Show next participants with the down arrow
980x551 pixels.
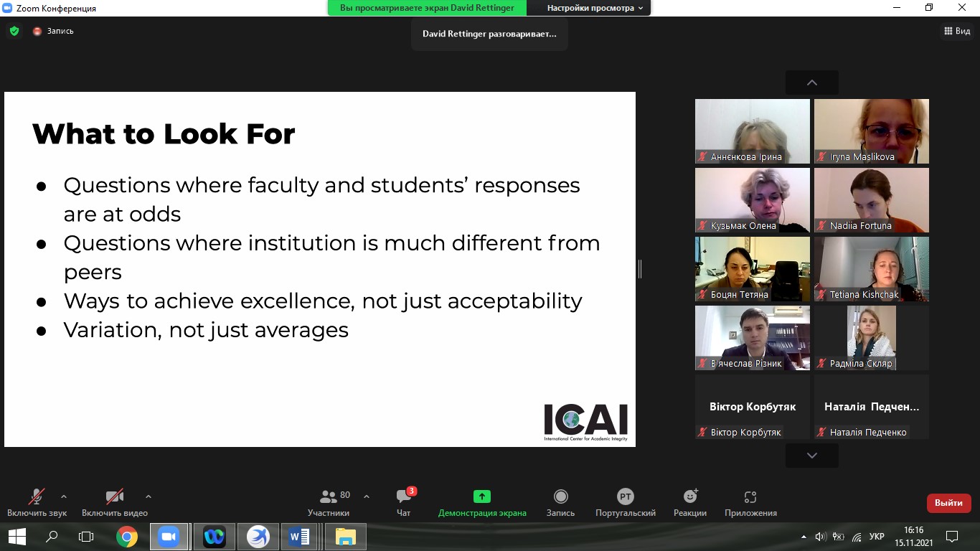[812, 456]
